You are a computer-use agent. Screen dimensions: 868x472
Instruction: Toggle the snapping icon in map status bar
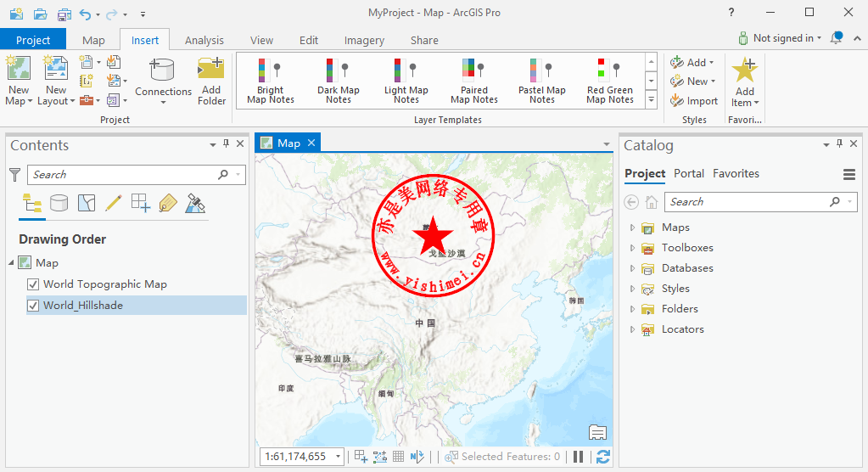(380, 457)
